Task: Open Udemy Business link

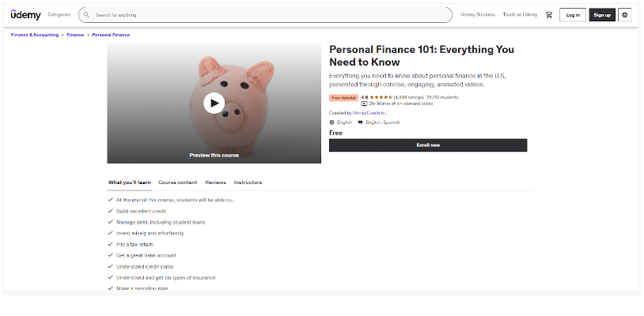Action: point(478,15)
